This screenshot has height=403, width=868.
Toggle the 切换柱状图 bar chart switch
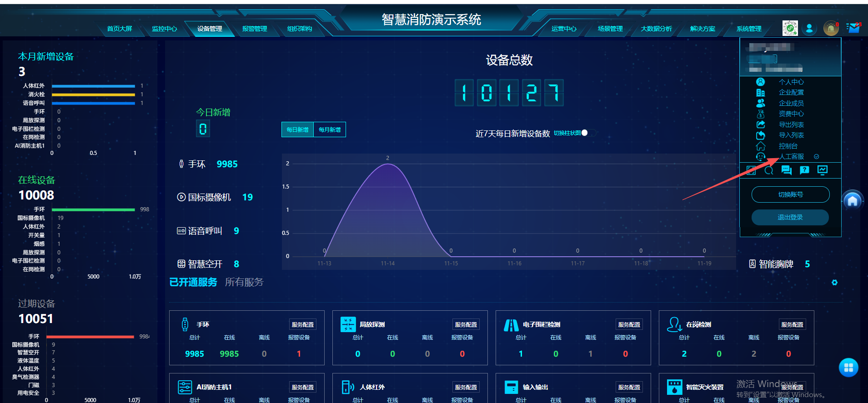coord(588,133)
